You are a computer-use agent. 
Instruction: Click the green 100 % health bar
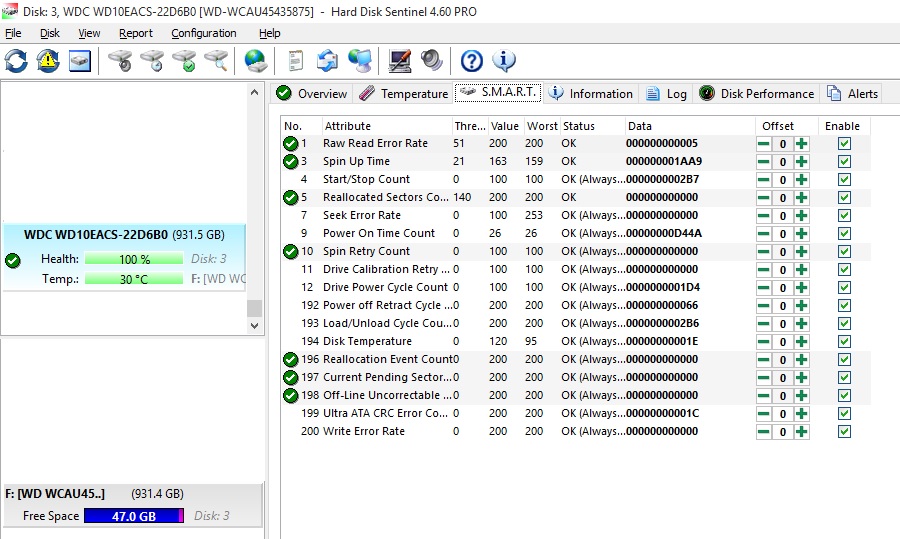(134, 259)
